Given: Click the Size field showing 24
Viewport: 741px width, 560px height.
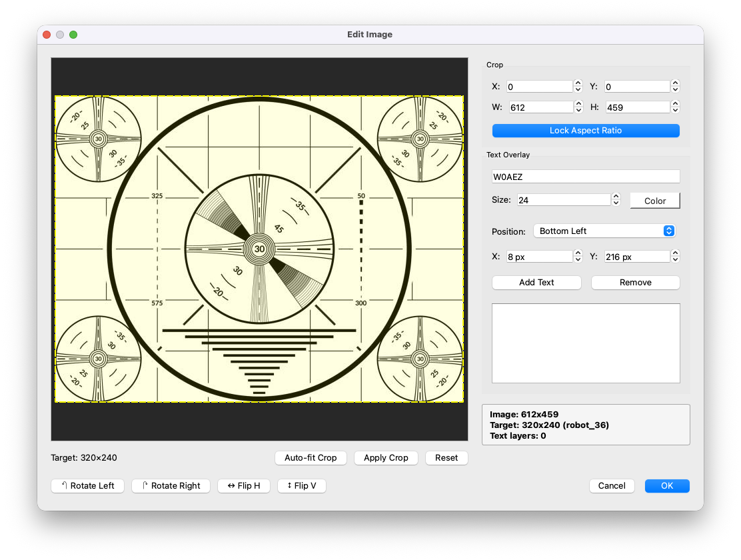Looking at the screenshot, I should pyautogui.click(x=564, y=200).
